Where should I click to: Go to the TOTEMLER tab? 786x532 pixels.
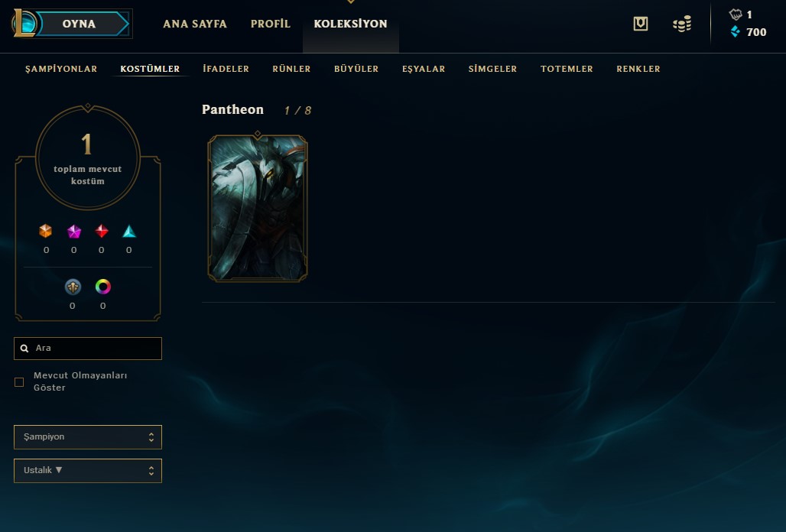(567, 69)
